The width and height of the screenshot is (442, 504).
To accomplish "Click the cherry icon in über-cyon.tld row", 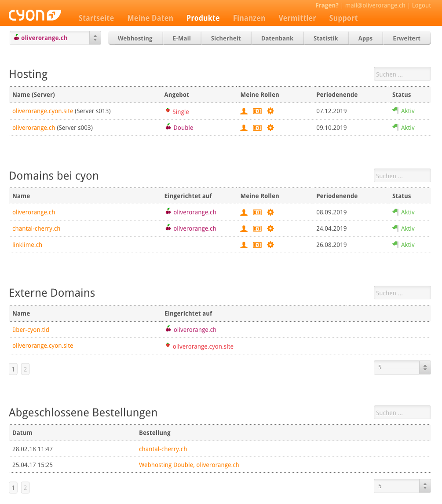I will tap(168, 329).
